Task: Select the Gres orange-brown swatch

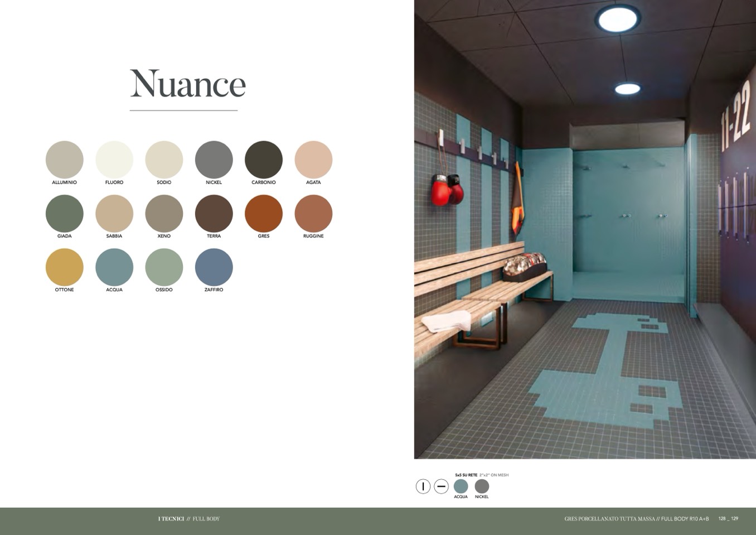Action: tap(264, 213)
